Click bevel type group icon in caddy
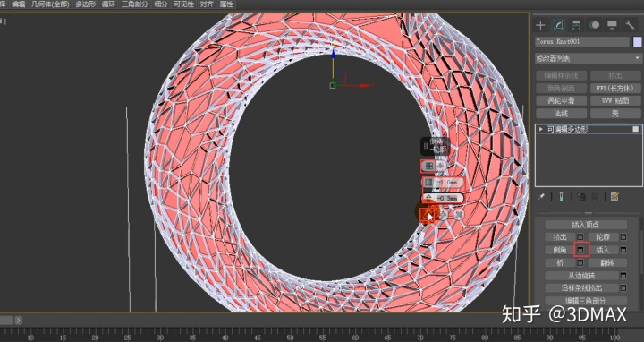The height and width of the screenshot is (342, 644). tap(428, 166)
